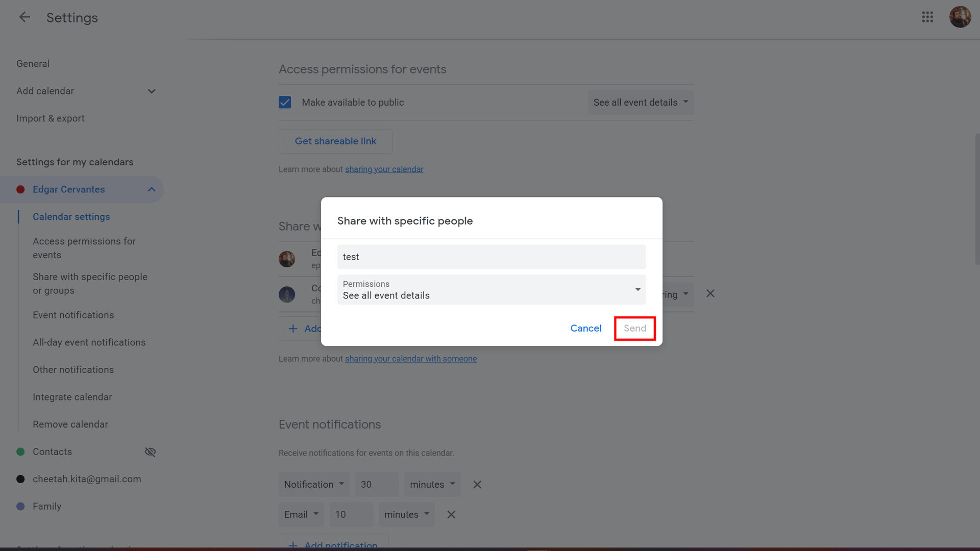
Task: Expand the Add calendar section
Action: coord(152,91)
